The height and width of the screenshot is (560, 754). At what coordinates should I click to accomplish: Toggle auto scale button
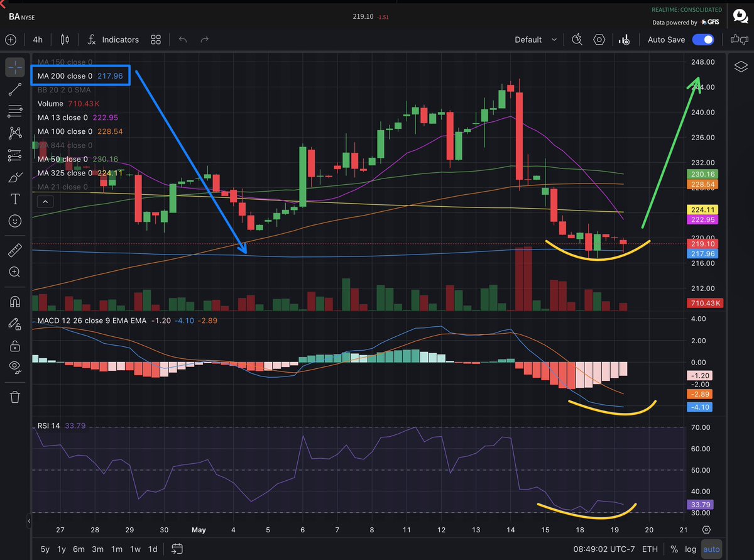(711, 549)
